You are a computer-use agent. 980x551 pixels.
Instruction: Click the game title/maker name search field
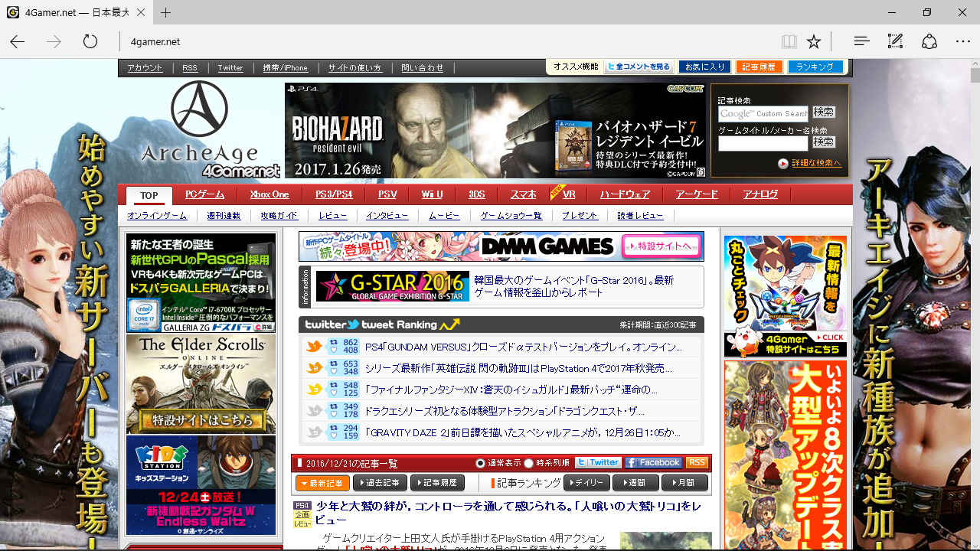pyautogui.click(x=763, y=143)
